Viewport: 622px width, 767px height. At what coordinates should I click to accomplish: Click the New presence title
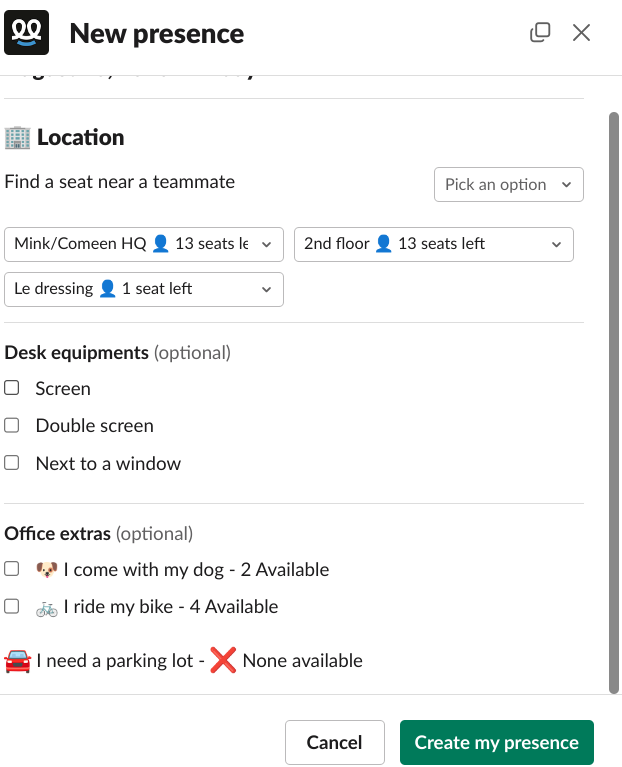[x=157, y=34]
